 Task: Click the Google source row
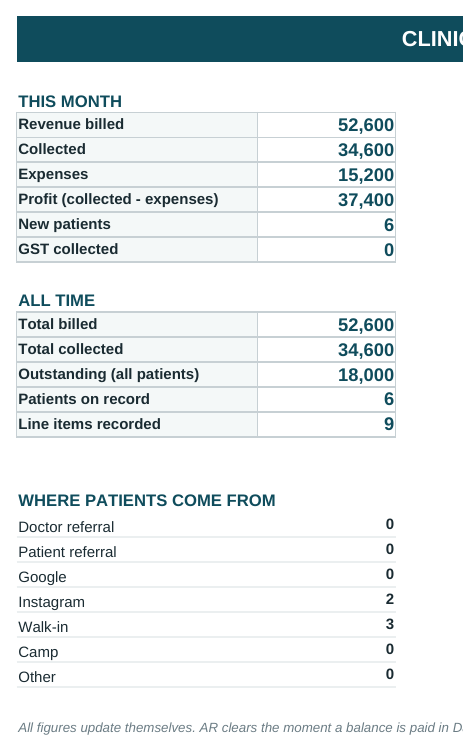tap(206, 575)
